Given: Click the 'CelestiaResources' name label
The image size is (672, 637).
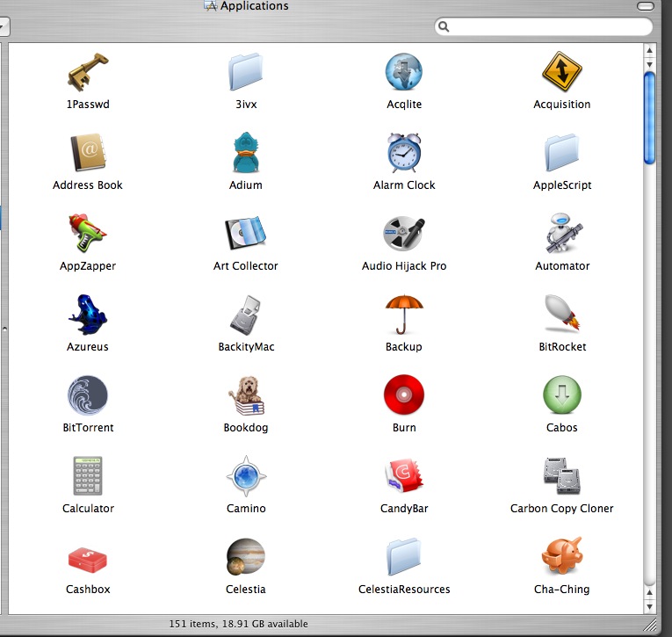Looking at the screenshot, I should 404,590.
